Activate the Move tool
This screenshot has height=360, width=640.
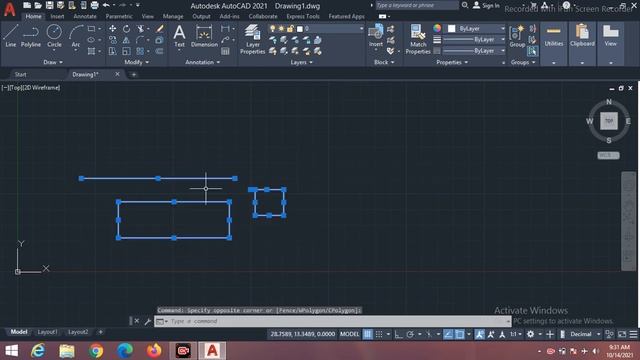[112, 29]
